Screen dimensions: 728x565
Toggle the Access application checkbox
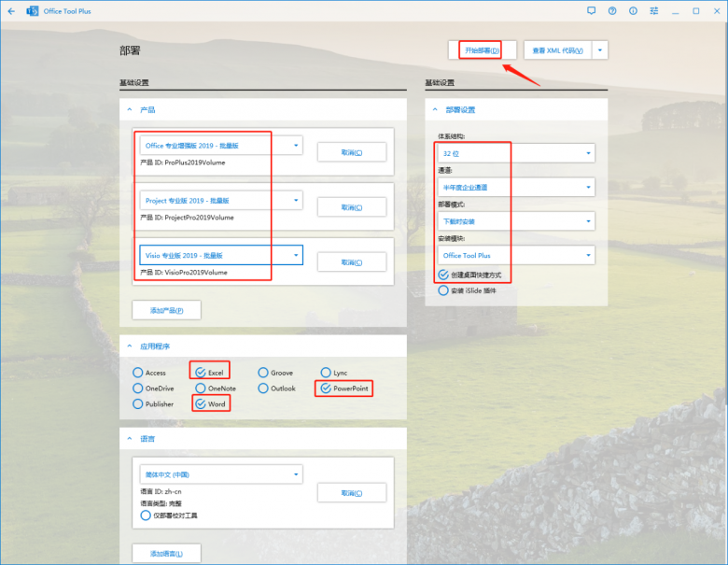(138, 373)
